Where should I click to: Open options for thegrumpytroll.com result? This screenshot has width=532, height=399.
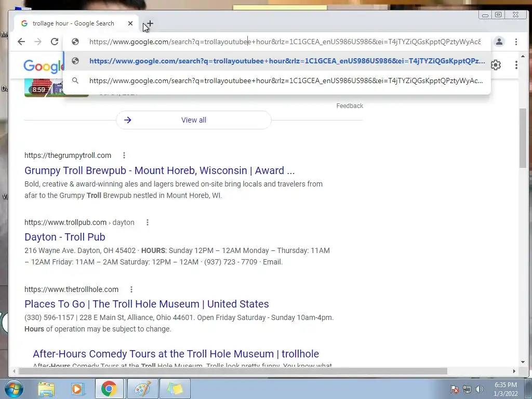124,155
